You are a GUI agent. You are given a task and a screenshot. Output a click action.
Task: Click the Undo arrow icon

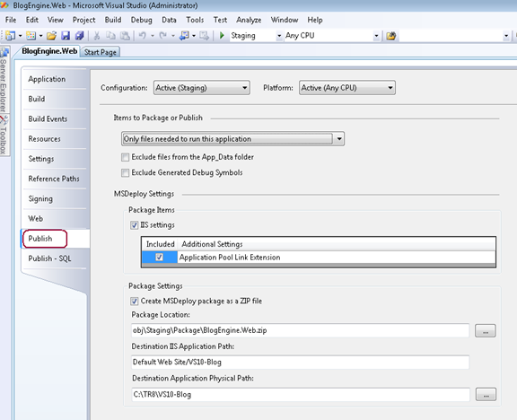143,36
